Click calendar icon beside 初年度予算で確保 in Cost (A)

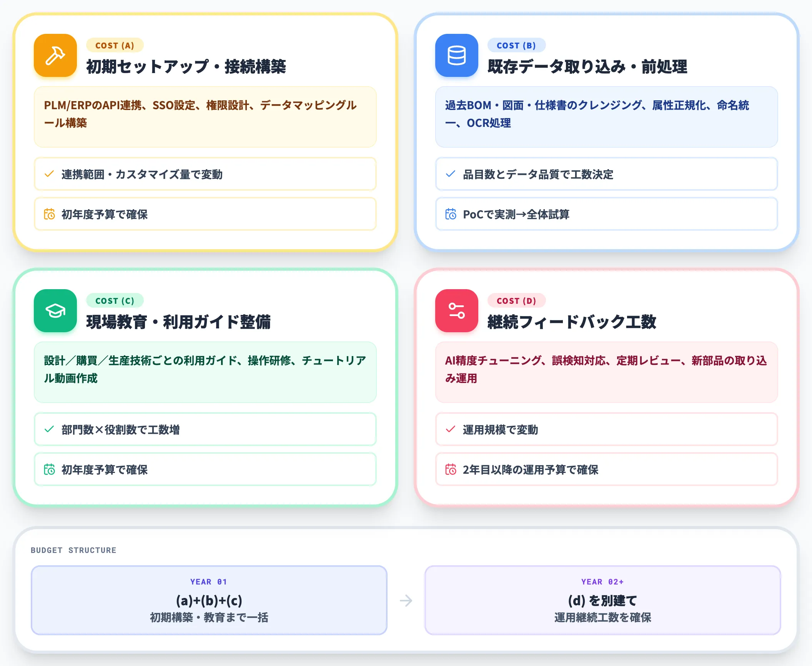(x=49, y=214)
